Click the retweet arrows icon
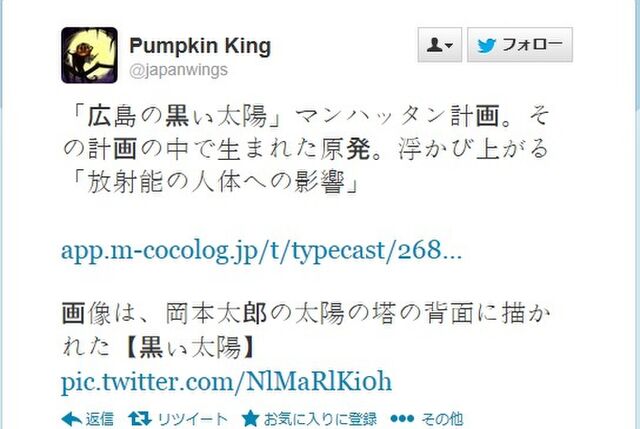The image size is (640, 429). pyautogui.click(x=140, y=419)
